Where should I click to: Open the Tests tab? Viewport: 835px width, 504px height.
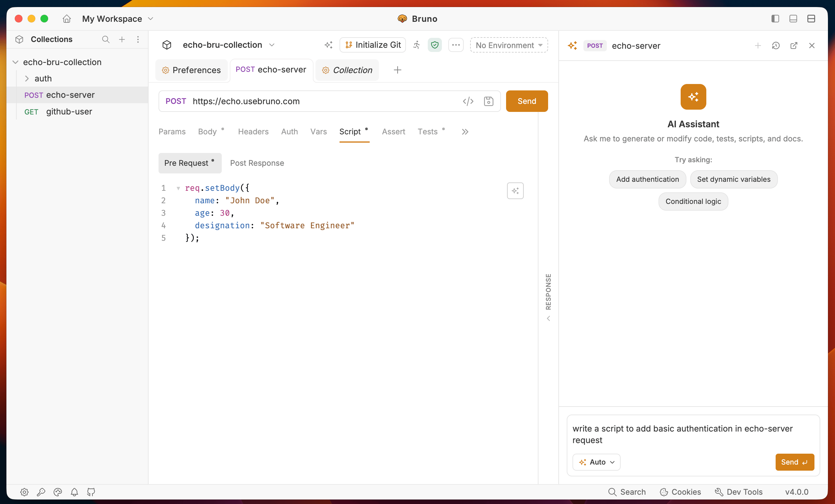coord(427,132)
